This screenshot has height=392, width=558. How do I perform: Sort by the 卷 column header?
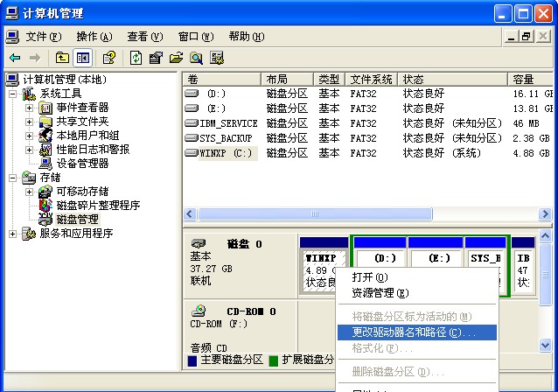(x=222, y=79)
